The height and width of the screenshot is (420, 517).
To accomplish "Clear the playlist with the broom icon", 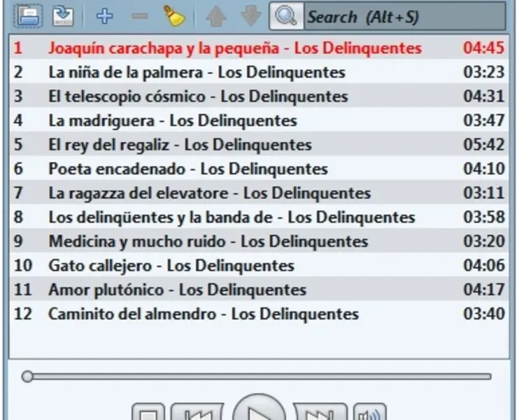I will [x=173, y=16].
